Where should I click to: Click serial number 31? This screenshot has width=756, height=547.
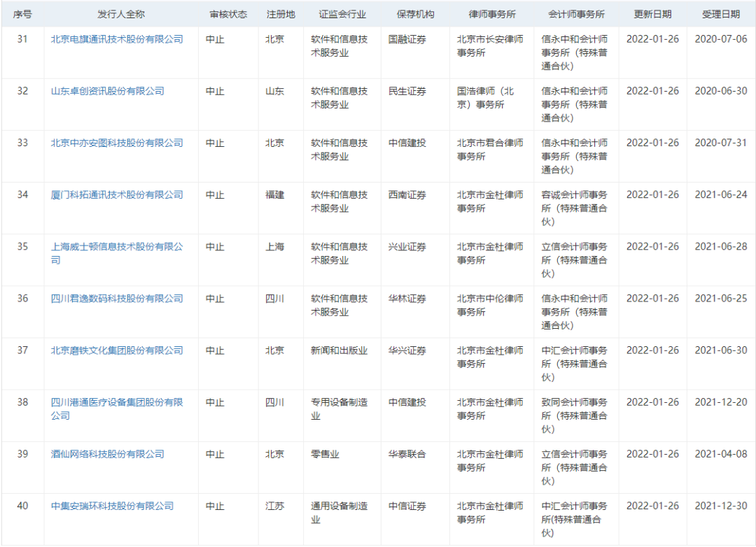coord(22,39)
